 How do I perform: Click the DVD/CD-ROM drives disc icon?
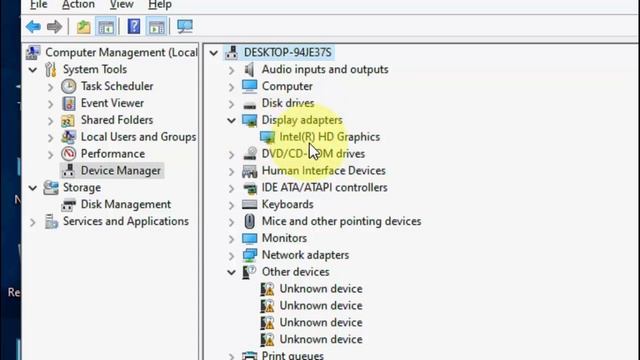[x=249, y=154]
